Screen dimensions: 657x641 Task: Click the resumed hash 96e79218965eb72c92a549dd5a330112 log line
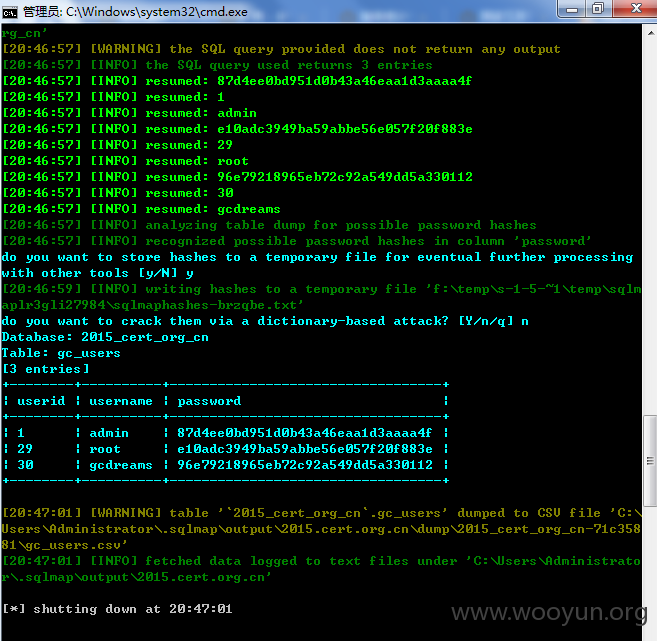pyautogui.click(x=237, y=177)
